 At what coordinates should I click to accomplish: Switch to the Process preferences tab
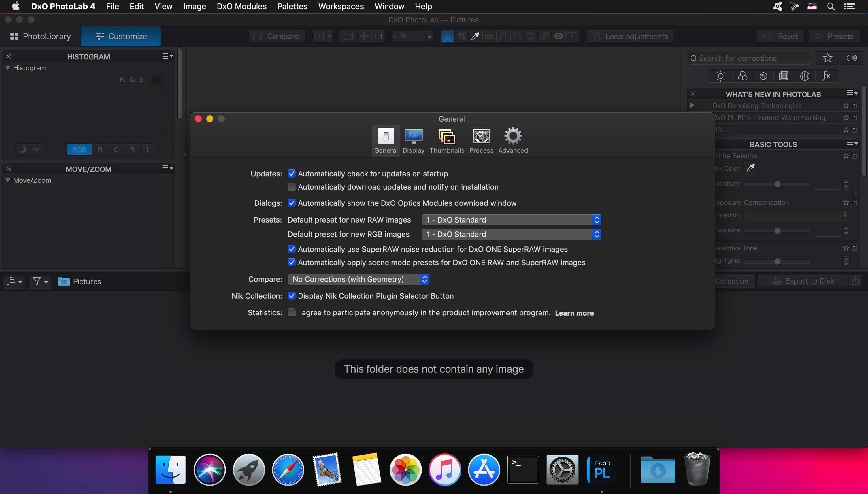click(x=481, y=140)
